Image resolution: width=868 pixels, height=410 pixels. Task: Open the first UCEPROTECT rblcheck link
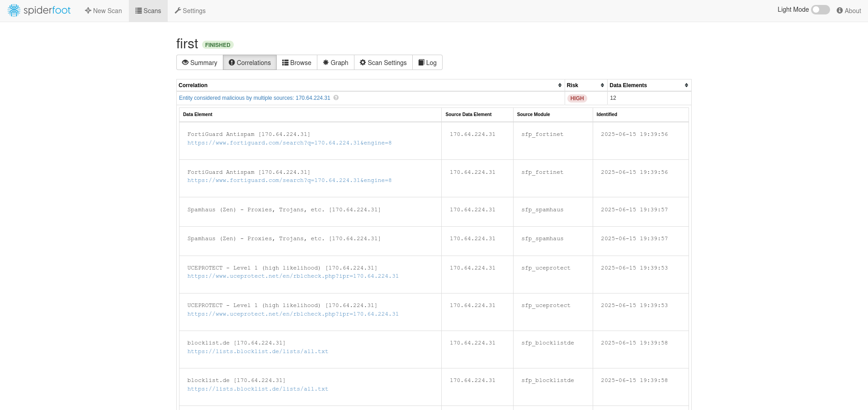293,276
